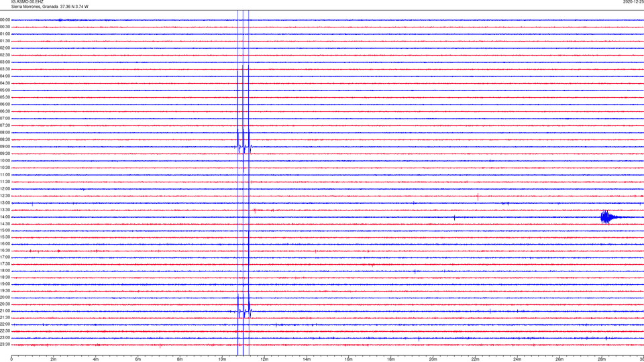Click the station code IG.ASMO.00.EHZ header

pyautogui.click(x=27, y=2)
